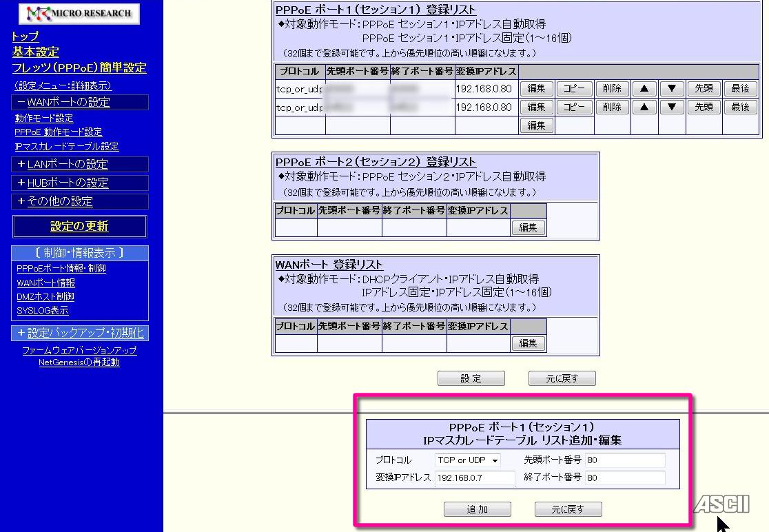Move second tcp_or_udp row to 最後

[741, 107]
